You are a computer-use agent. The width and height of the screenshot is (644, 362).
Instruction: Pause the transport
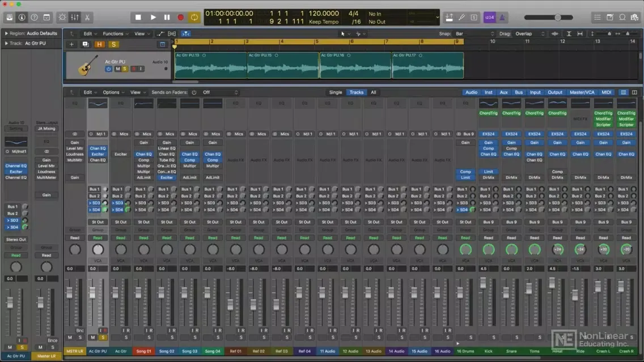167,17
